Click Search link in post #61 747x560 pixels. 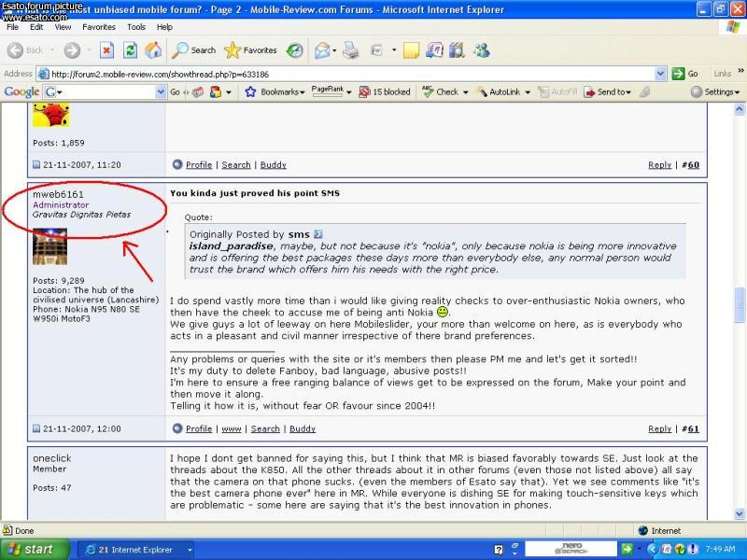coord(265,428)
